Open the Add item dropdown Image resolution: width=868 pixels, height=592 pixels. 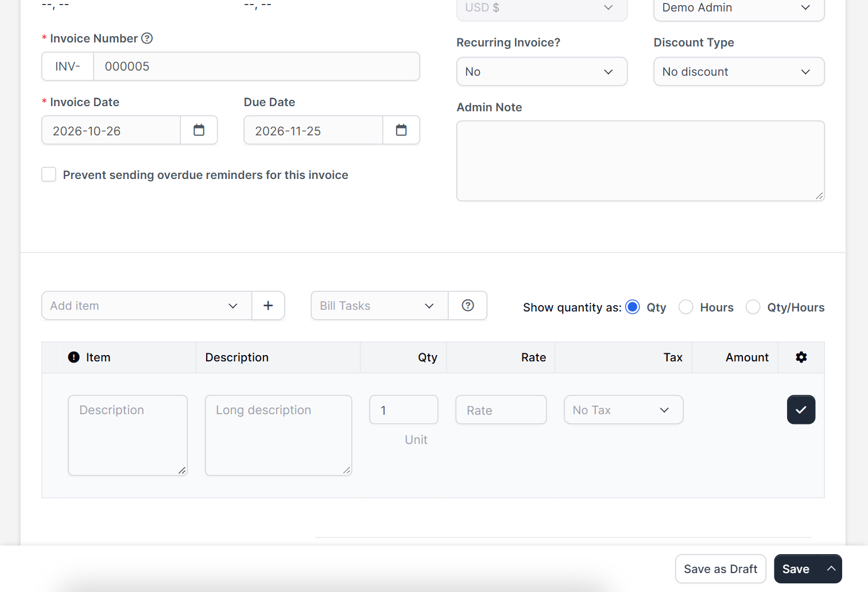coord(146,306)
